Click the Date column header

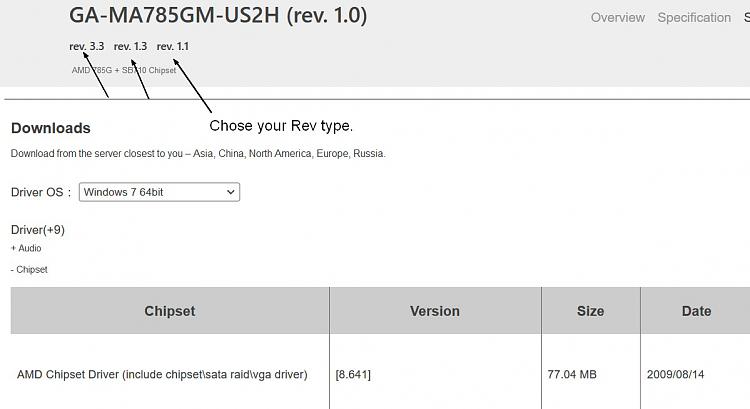tap(696, 311)
